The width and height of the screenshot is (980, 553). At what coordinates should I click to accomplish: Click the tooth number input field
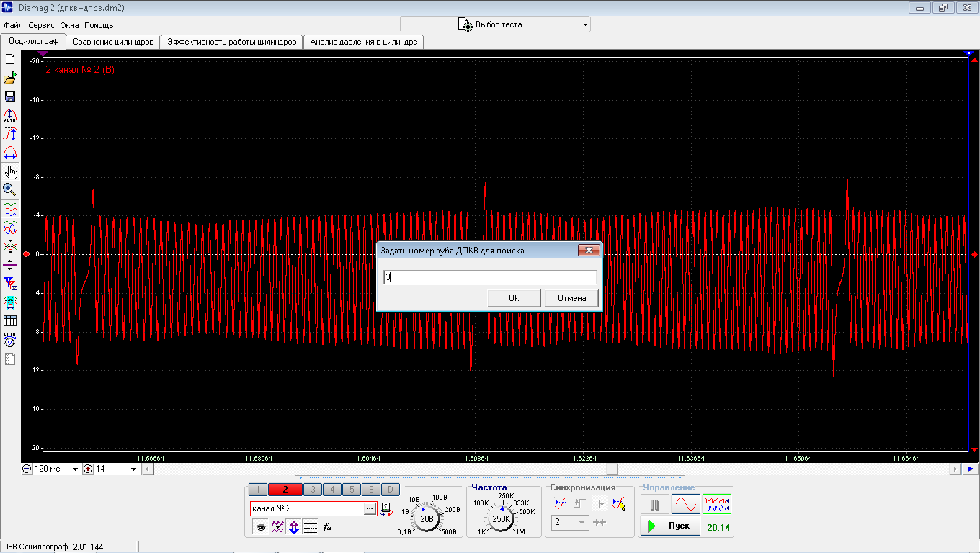click(490, 277)
